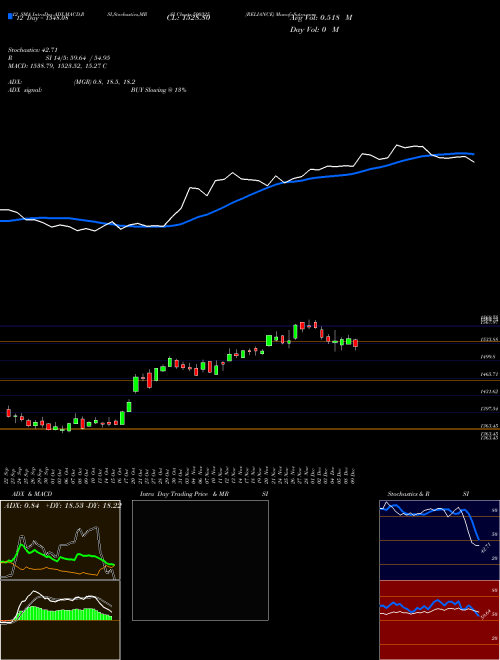Click the 'Day Vol: 0 M' label
500x660 pixels.
coord(314,29)
